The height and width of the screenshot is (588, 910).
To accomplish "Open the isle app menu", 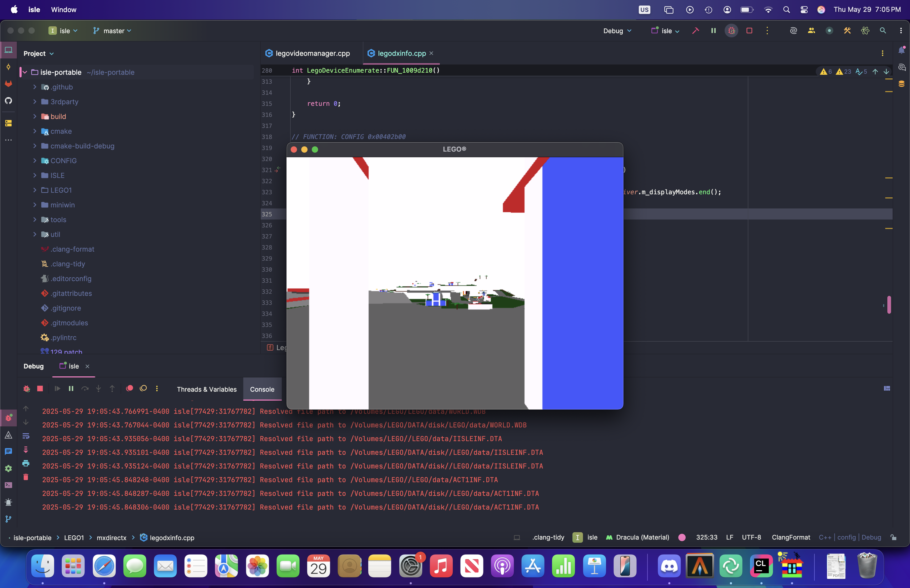I will tap(34, 9).
